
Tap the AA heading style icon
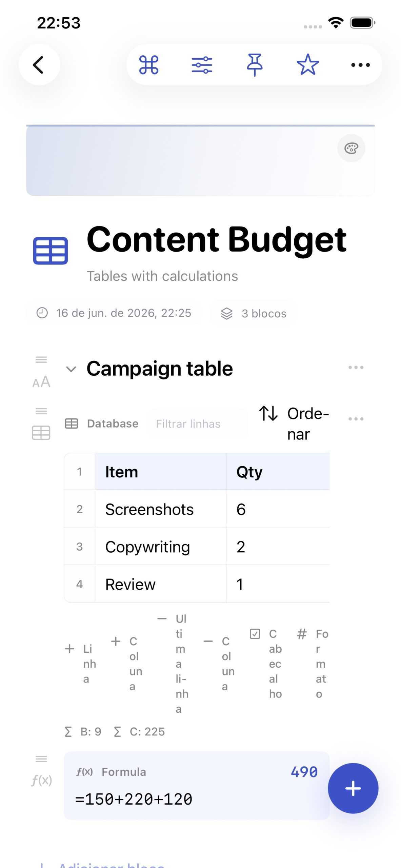tap(41, 382)
